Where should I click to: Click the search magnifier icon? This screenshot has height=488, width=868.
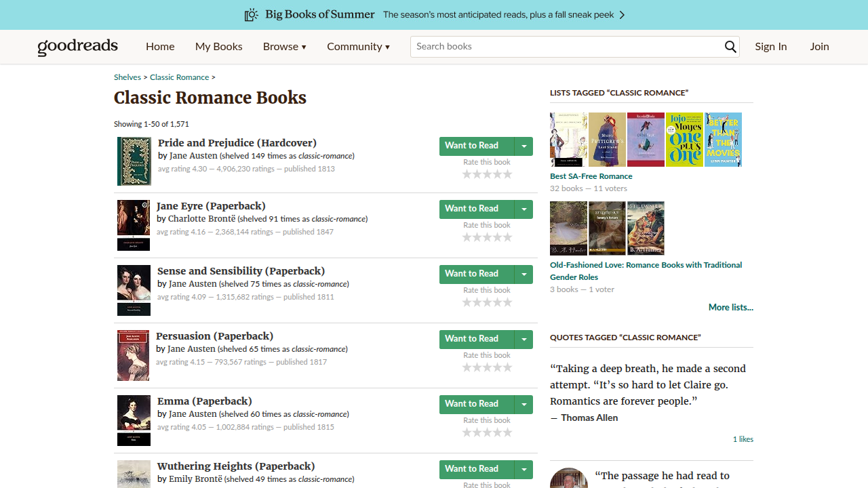[730, 47]
